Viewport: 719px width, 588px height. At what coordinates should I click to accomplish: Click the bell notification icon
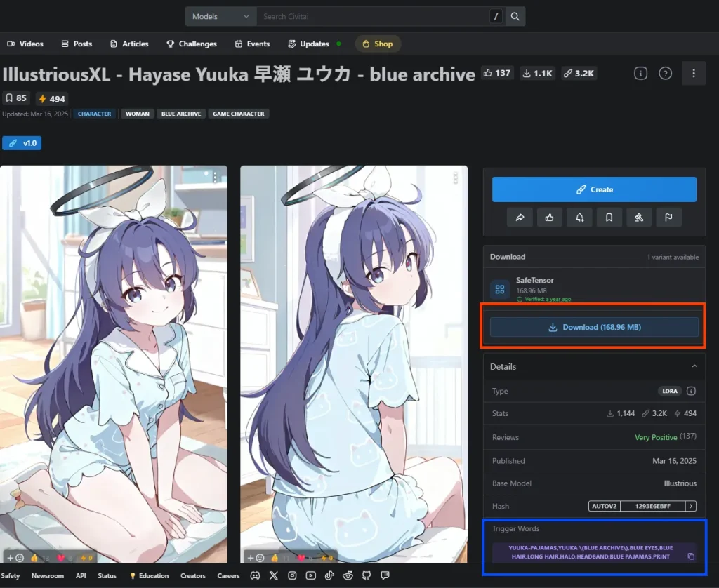click(579, 218)
